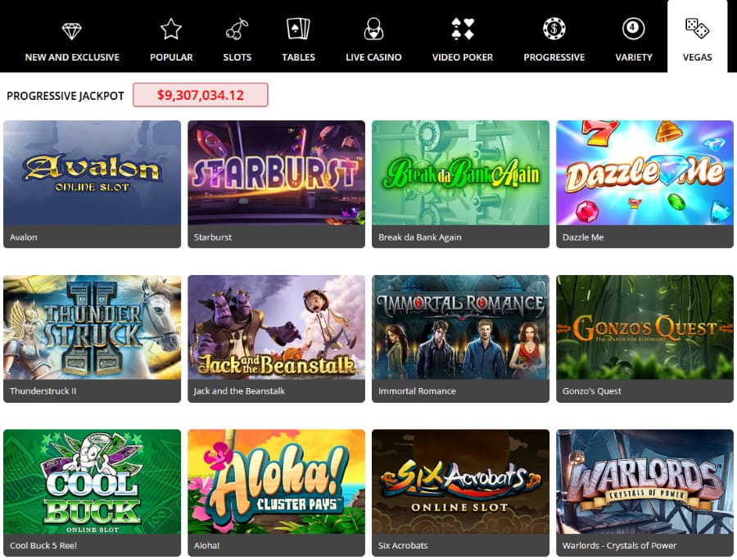Open the dealer icon for Live Casino
This screenshot has height=560, width=737.
tap(373, 29)
